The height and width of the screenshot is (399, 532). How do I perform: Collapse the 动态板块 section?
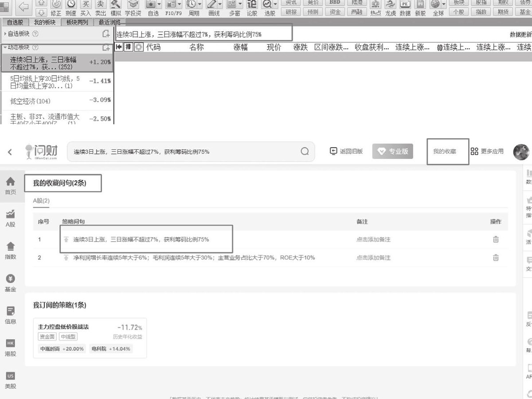tap(5, 47)
